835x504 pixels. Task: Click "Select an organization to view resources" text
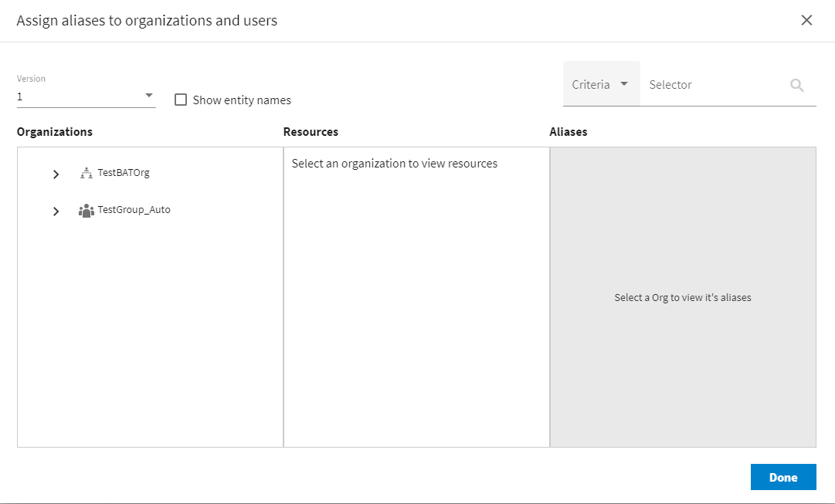click(394, 164)
